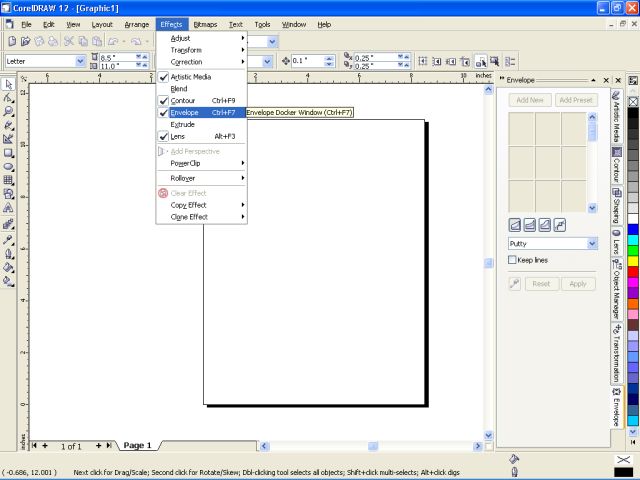Open the Putty mapping mode dropdown
Viewport: 640px width, 480px height.
(592, 244)
